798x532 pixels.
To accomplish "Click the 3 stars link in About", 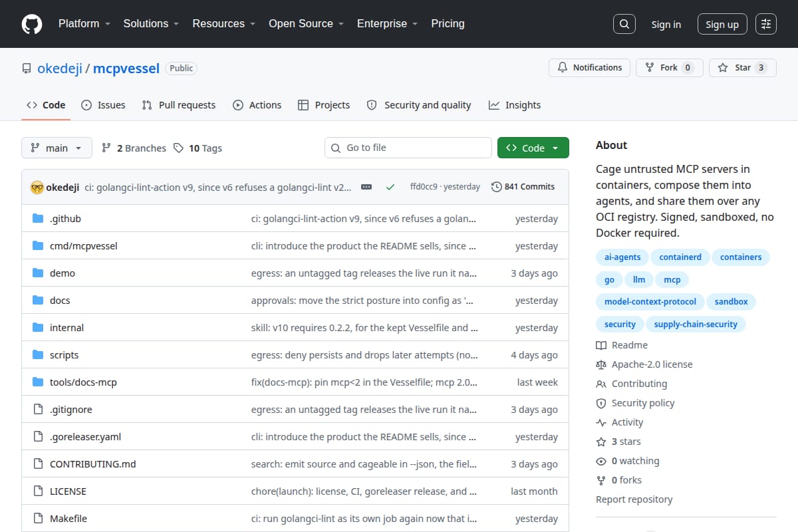I will tap(618, 442).
